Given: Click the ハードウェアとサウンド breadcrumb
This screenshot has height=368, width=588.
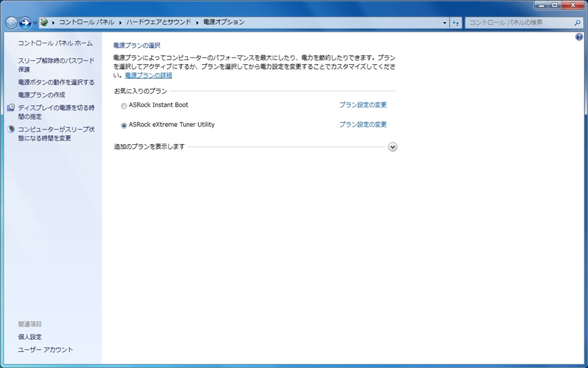Looking at the screenshot, I should (x=158, y=22).
